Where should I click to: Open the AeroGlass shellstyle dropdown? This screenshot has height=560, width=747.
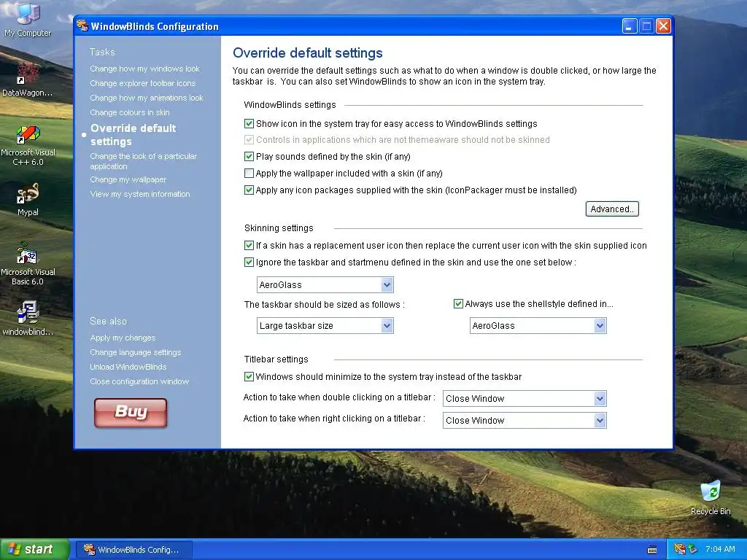coord(538,326)
